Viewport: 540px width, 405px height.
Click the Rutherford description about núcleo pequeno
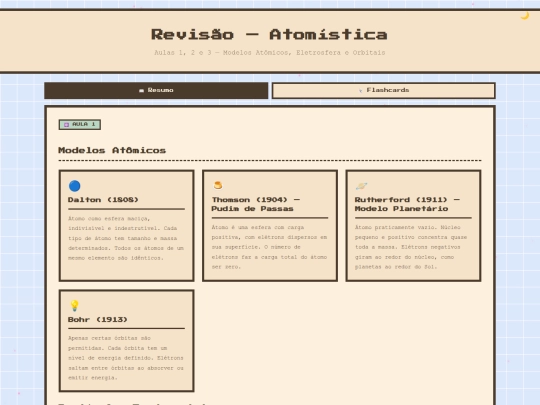tap(411, 247)
